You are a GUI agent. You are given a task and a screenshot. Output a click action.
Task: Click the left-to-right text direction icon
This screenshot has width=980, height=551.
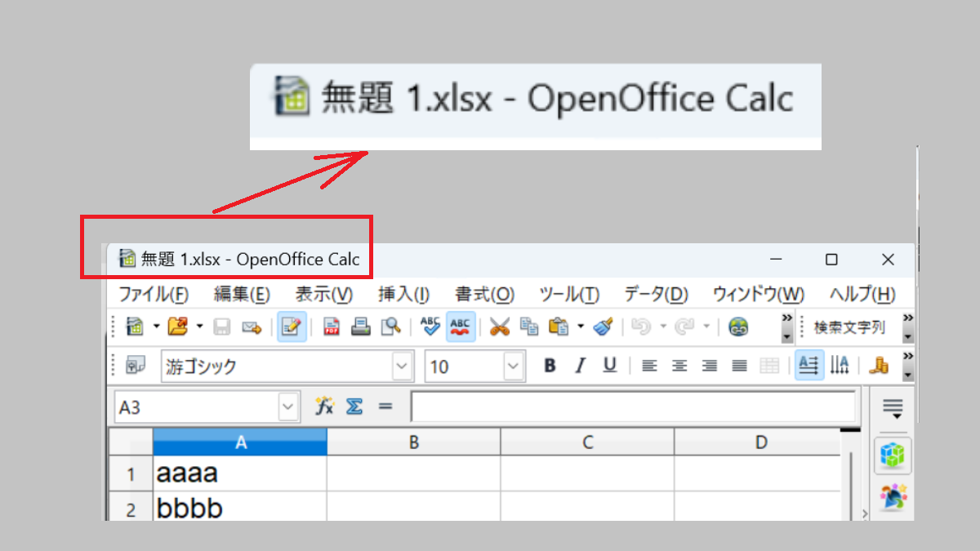click(x=809, y=366)
